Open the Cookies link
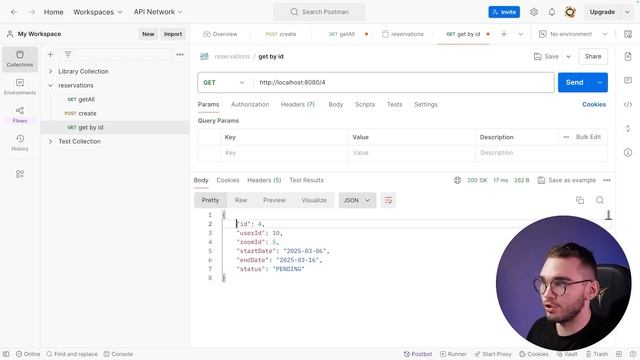This screenshot has height=360, width=640. point(594,104)
